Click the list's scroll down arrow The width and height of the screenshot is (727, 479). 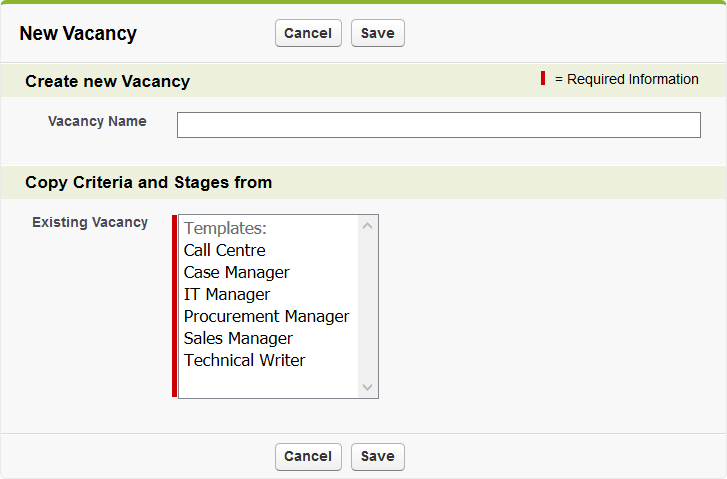[x=367, y=387]
